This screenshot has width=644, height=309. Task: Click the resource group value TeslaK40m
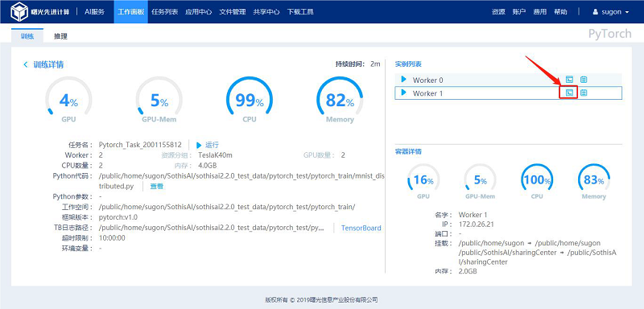click(x=215, y=155)
